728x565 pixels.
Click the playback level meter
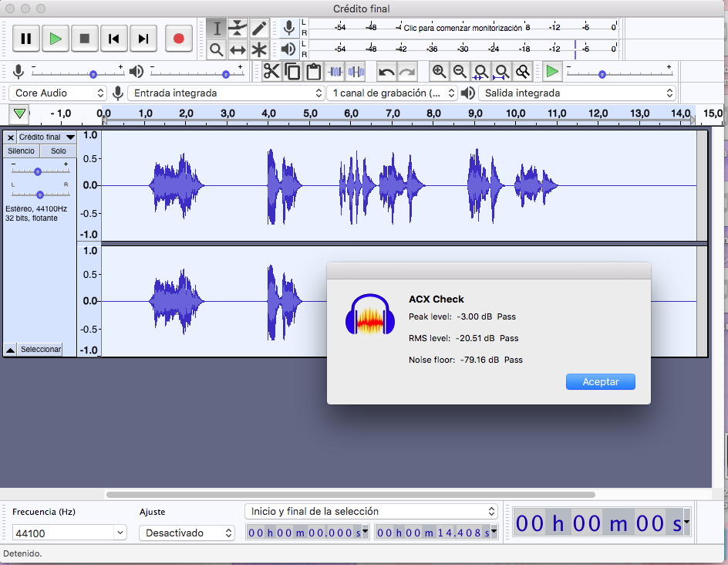(463, 49)
